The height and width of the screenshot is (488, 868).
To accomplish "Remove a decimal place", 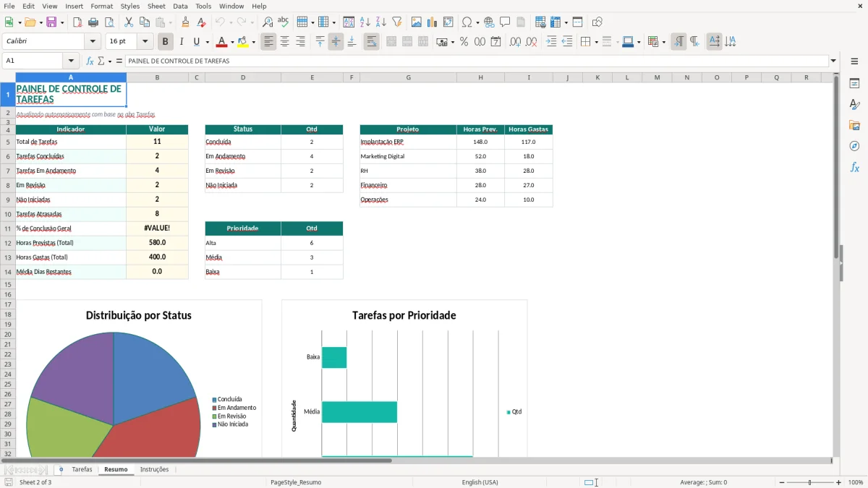I will pos(532,42).
